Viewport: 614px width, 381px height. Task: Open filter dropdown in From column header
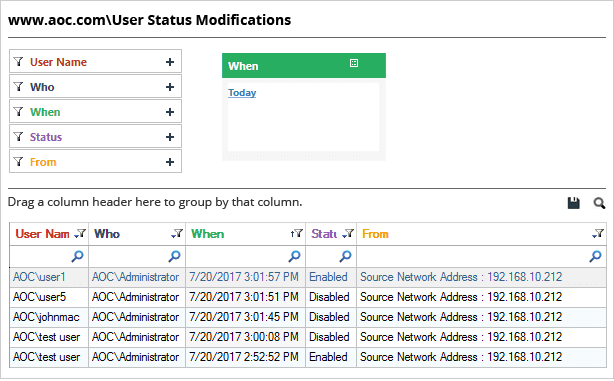tap(598, 234)
